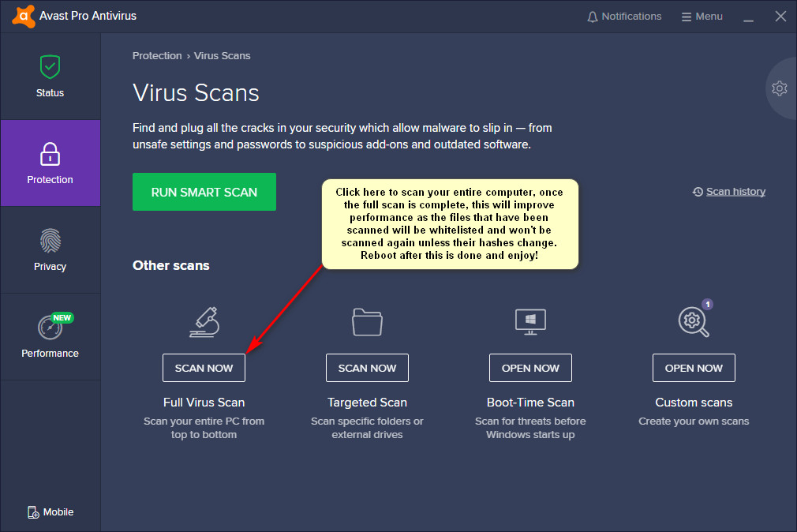Open Custom scans

pos(694,368)
